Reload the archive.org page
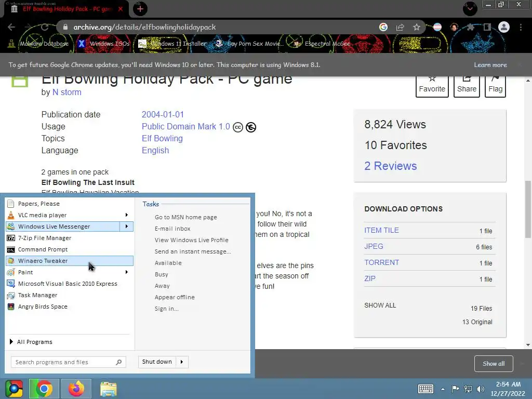Image resolution: width=532 pixels, height=399 pixels. point(45,27)
